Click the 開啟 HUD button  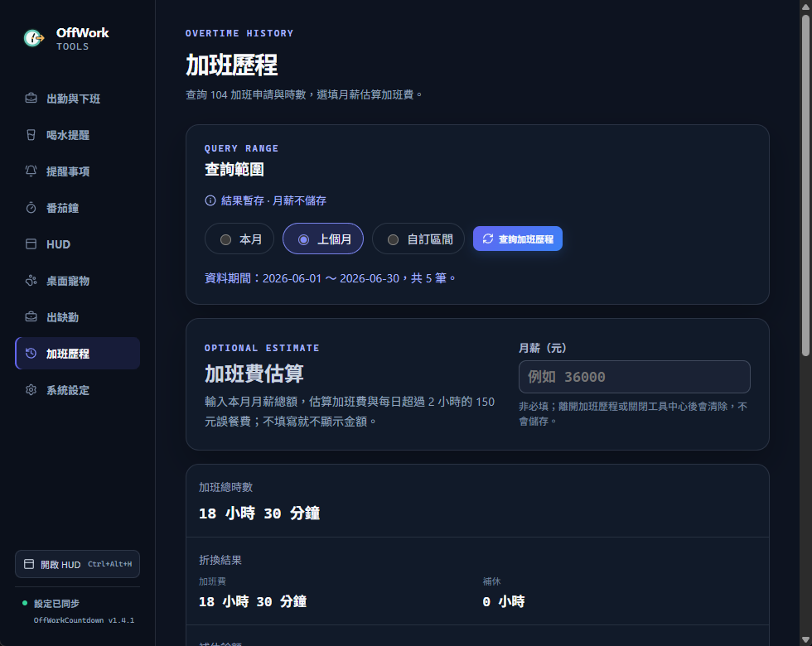coord(78,564)
